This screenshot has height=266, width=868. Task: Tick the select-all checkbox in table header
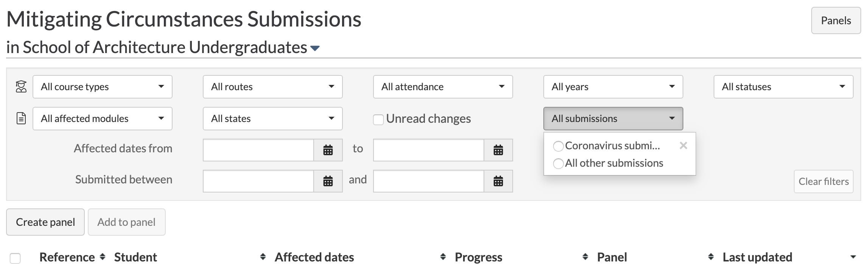(x=15, y=258)
